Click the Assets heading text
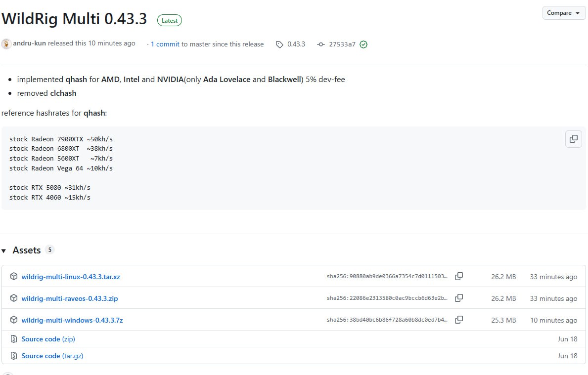Viewport: 588px width, 375px height. 27,250
